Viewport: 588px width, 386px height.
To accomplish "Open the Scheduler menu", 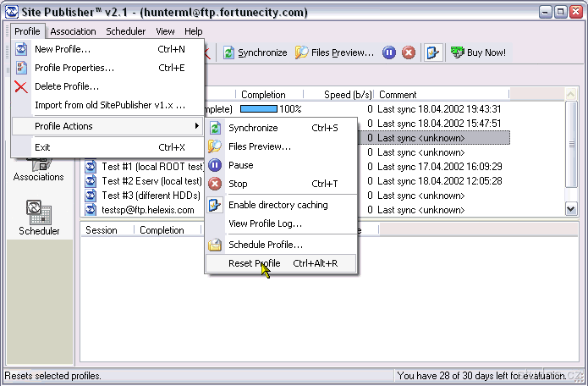I will 125,31.
